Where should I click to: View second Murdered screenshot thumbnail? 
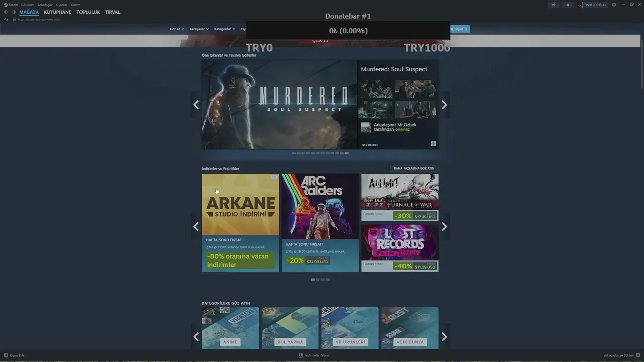coord(415,88)
